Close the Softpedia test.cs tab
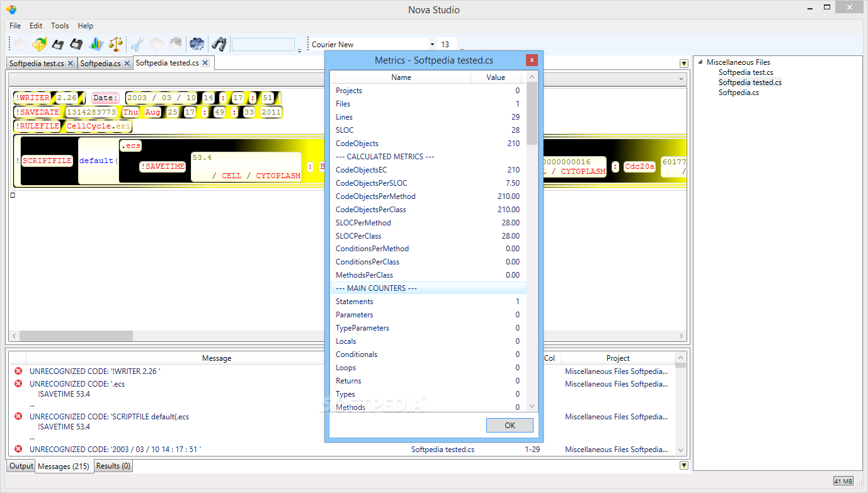 coord(70,64)
